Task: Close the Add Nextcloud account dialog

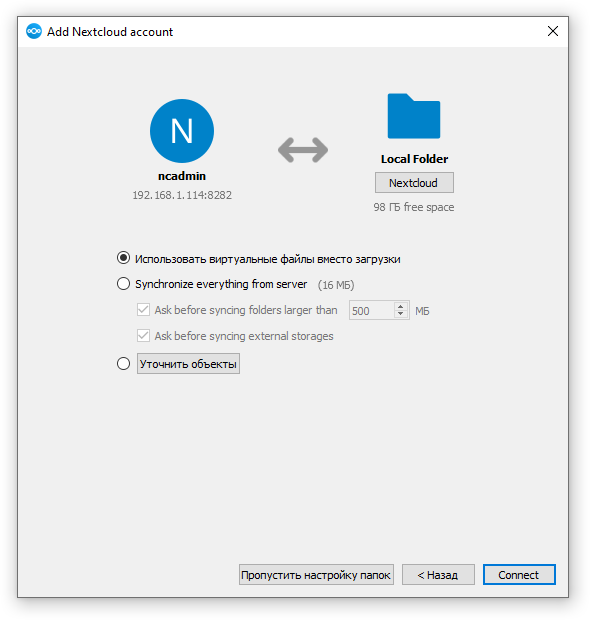Action: click(553, 31)
